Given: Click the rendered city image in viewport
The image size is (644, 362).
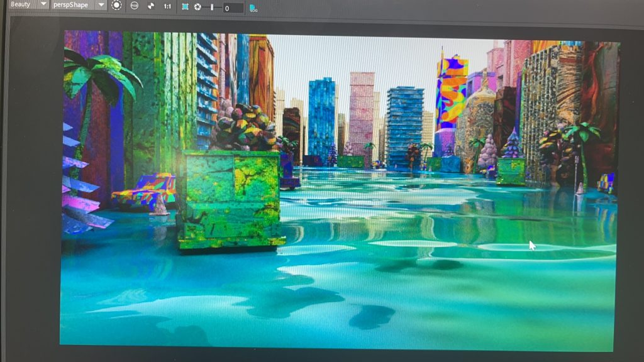Looking at the screenshot, I should coord(339,191).
